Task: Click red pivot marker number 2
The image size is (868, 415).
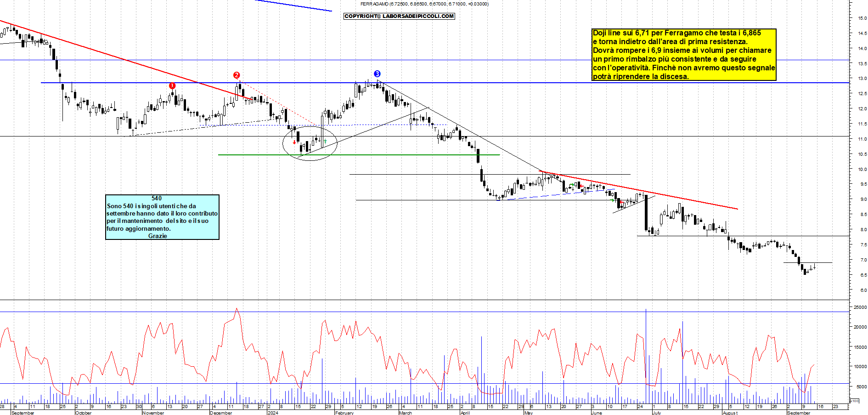Action: [237, 75]
